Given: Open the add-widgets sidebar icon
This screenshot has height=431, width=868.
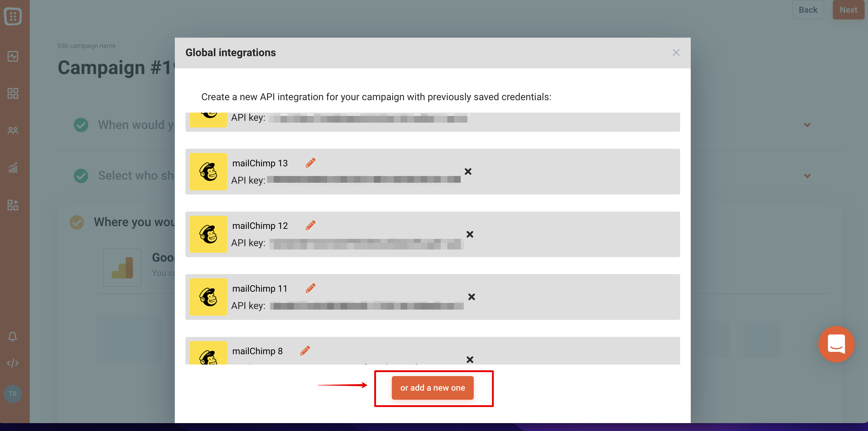Looking at the screenshot, I should tap(13, 205).
